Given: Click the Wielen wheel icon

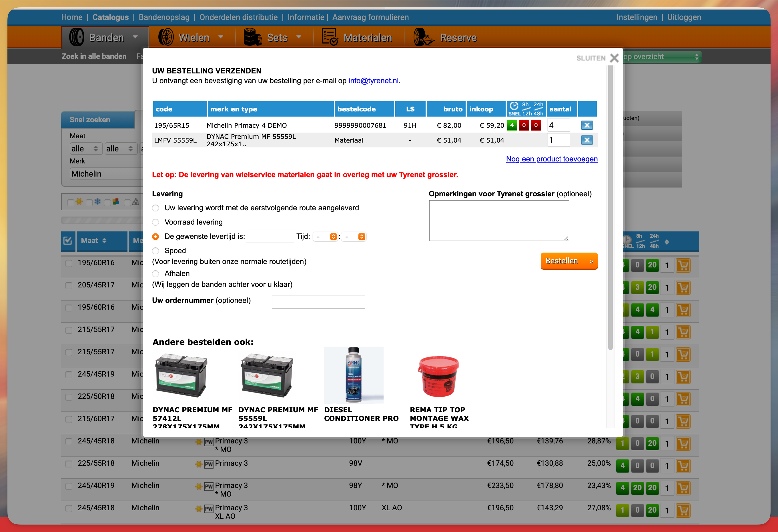Looking at the screenshot, I should pyautogui.click(x=166, y=37).
